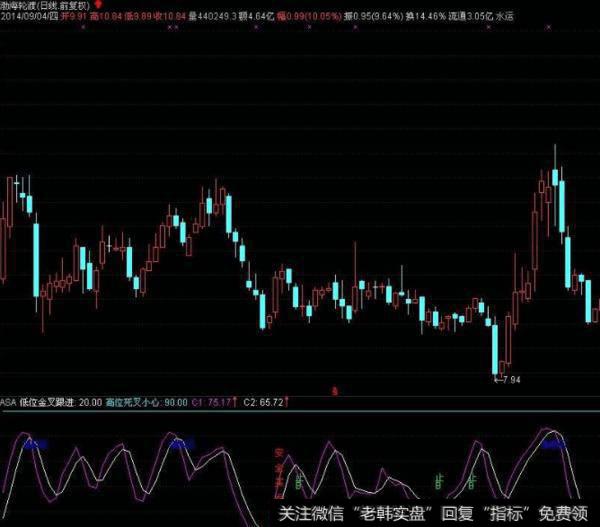Click the stock name title 渤海轮渡(日线,前复权)

45,5
